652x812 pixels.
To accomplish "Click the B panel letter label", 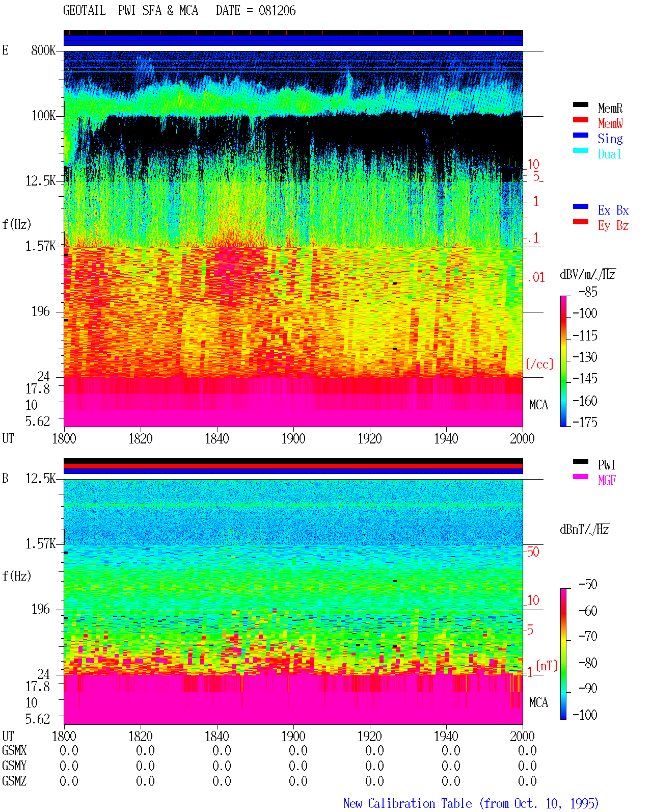I will [x=6, y=478].
